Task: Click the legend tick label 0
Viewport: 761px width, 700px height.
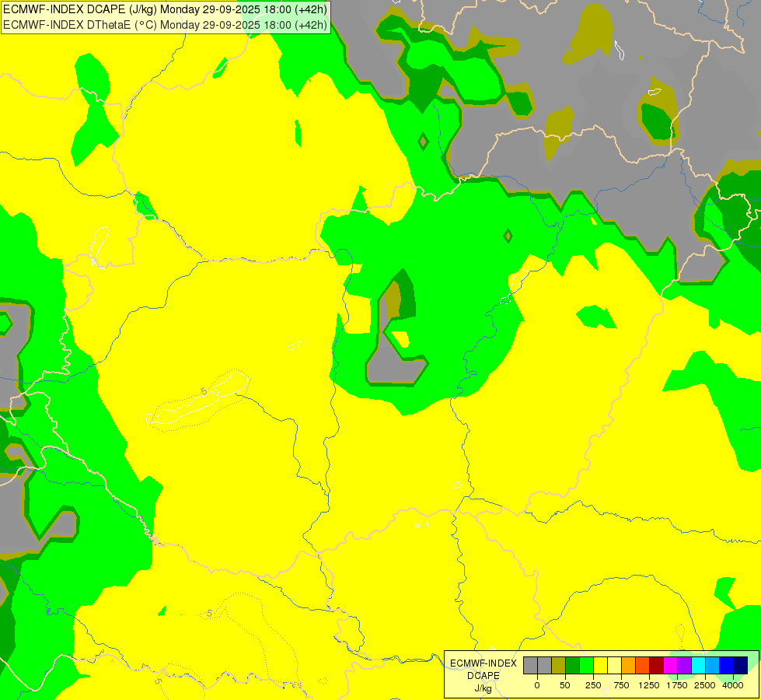Action: (537, 685)
